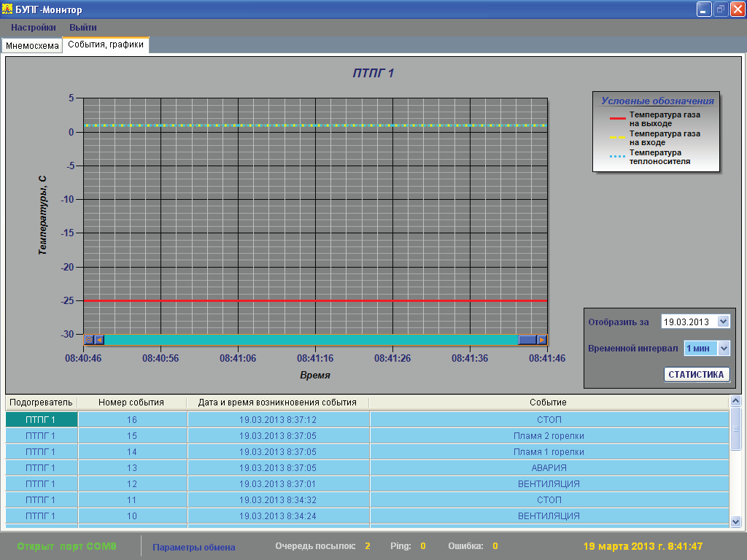
Task: Select the 'События, графики' tab
Action: pos(106,44)
